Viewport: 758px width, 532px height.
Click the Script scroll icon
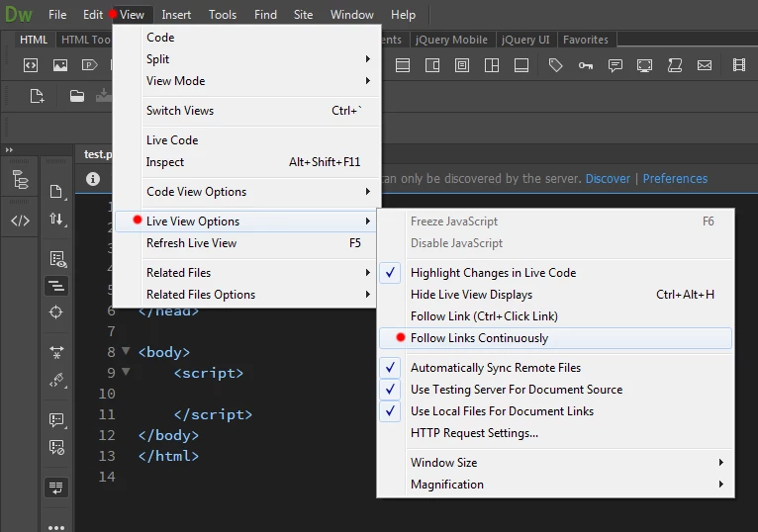(x=674, y=65)
